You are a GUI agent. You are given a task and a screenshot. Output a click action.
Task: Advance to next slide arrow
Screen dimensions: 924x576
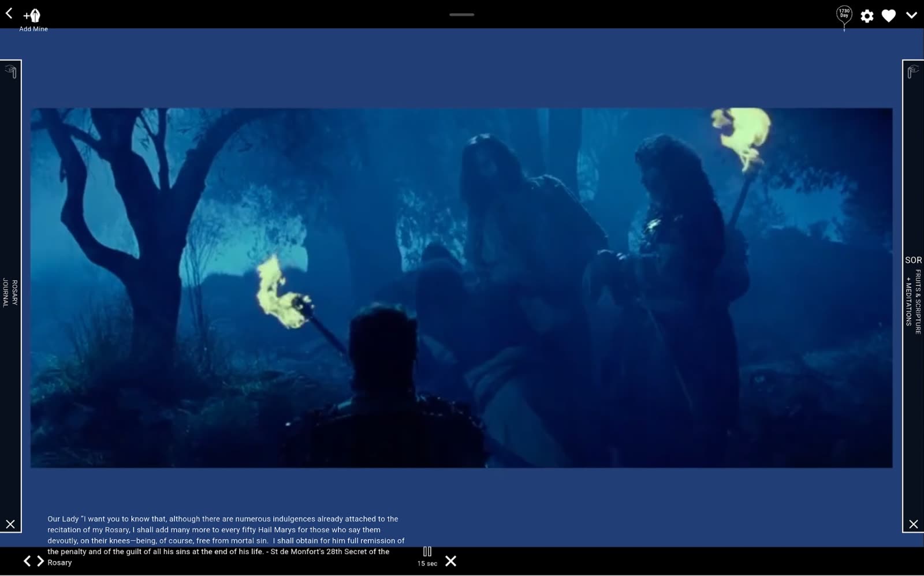click(40, 561)
